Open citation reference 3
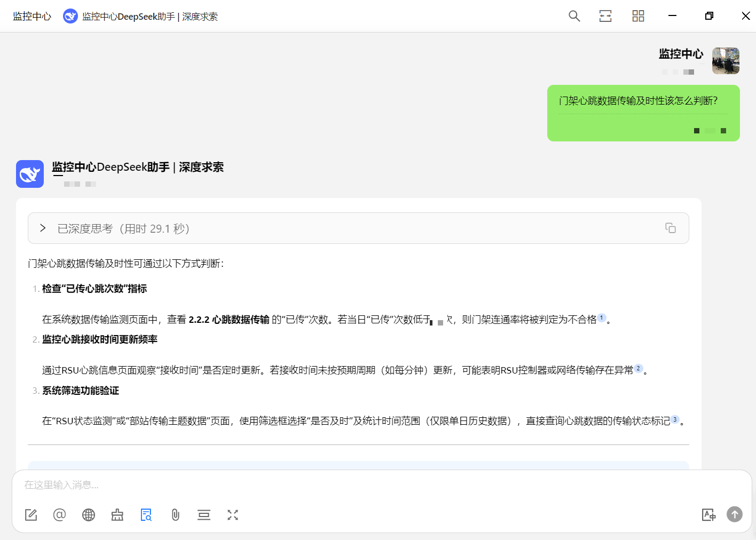Screen dimensions: 756x540 675,419
